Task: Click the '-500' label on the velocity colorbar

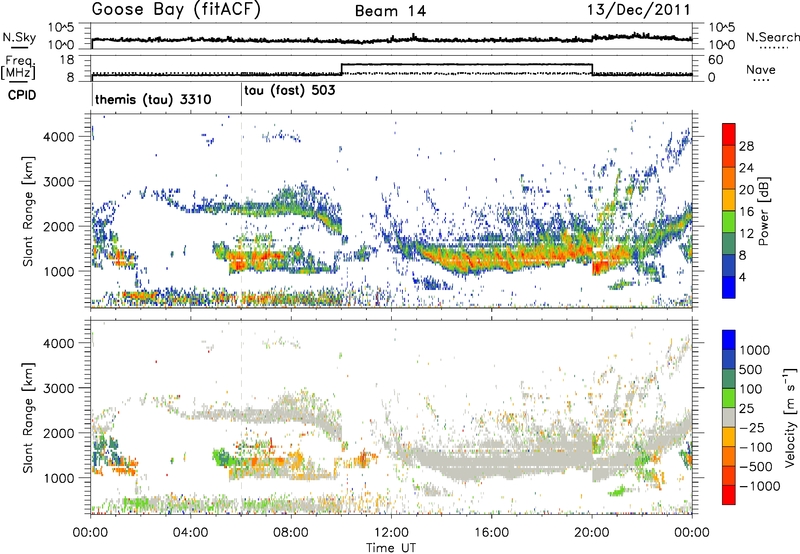Action: tap(756, 467)
